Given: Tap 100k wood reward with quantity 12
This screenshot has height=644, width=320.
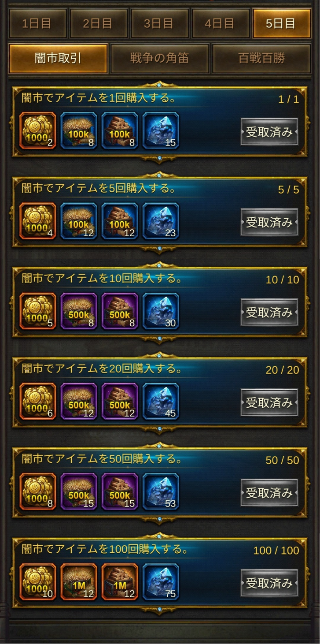Looking at the screenshot, I should click(x=120, y=221).
